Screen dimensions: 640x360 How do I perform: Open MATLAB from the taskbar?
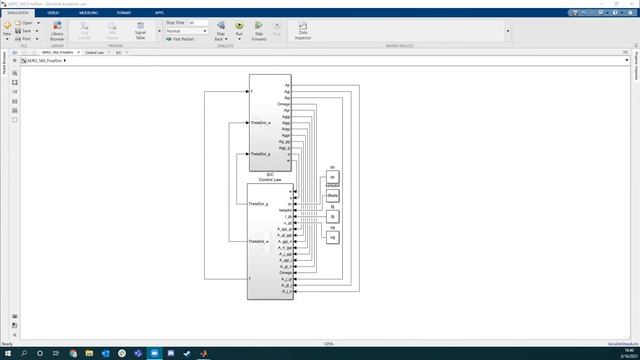204,353
